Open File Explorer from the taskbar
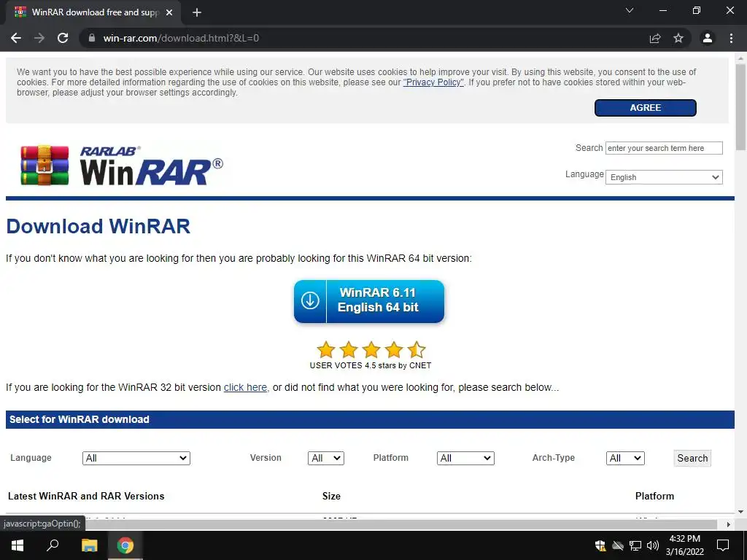The image size is (747, 560). [90, 545]
